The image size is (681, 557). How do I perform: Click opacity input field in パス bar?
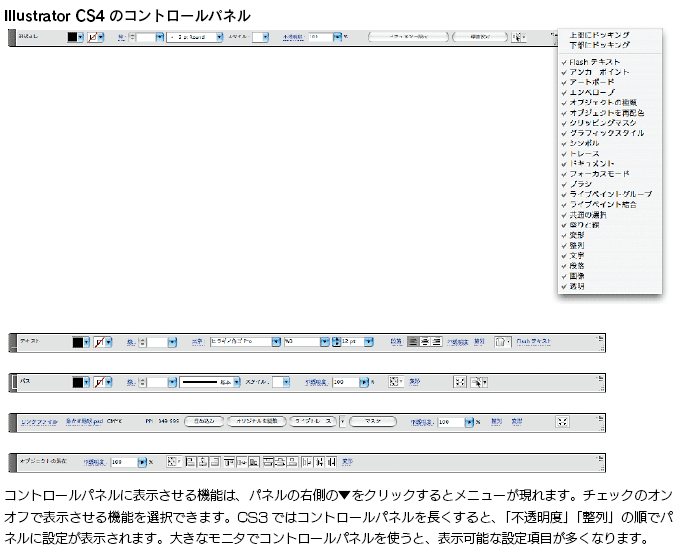[346, 382]
